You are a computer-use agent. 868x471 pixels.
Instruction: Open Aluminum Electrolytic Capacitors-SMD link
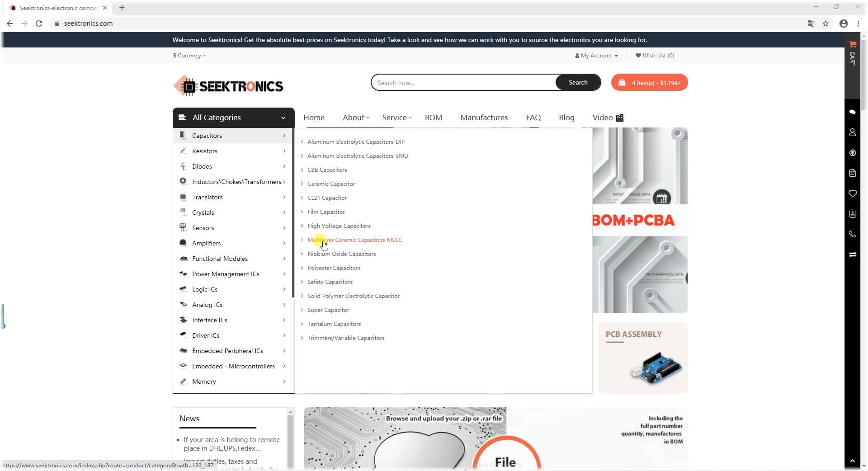[x=358, y=156]
